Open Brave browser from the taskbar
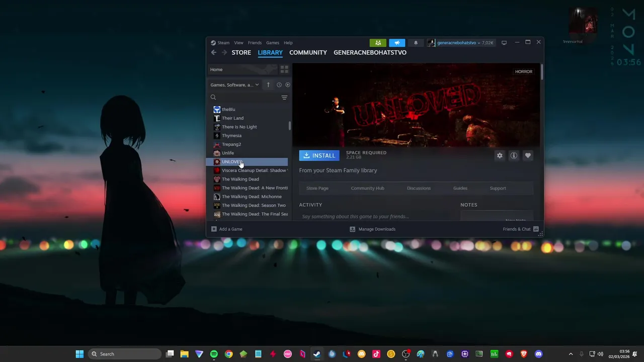Screen dimensions: 644x362 click(524, 354)
